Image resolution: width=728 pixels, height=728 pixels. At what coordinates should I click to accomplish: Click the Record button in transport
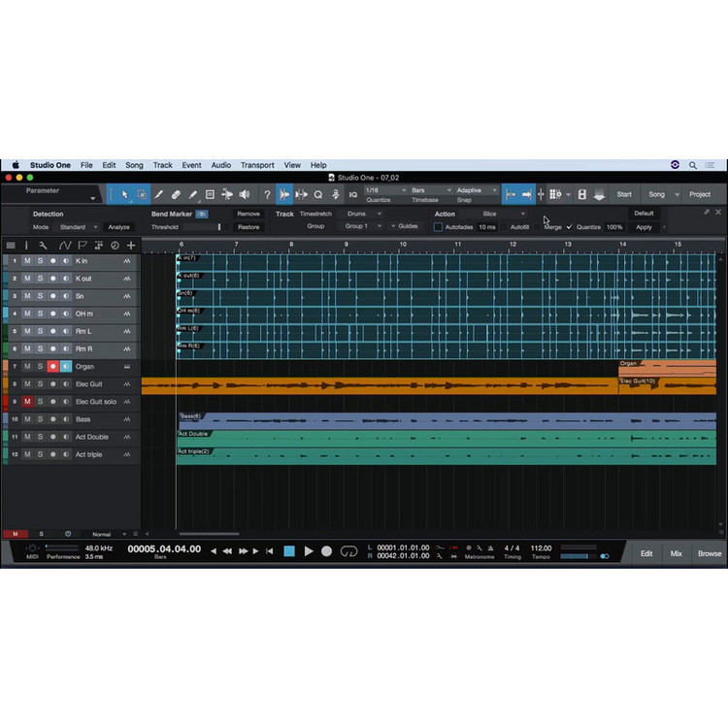(x=327, y=551)
